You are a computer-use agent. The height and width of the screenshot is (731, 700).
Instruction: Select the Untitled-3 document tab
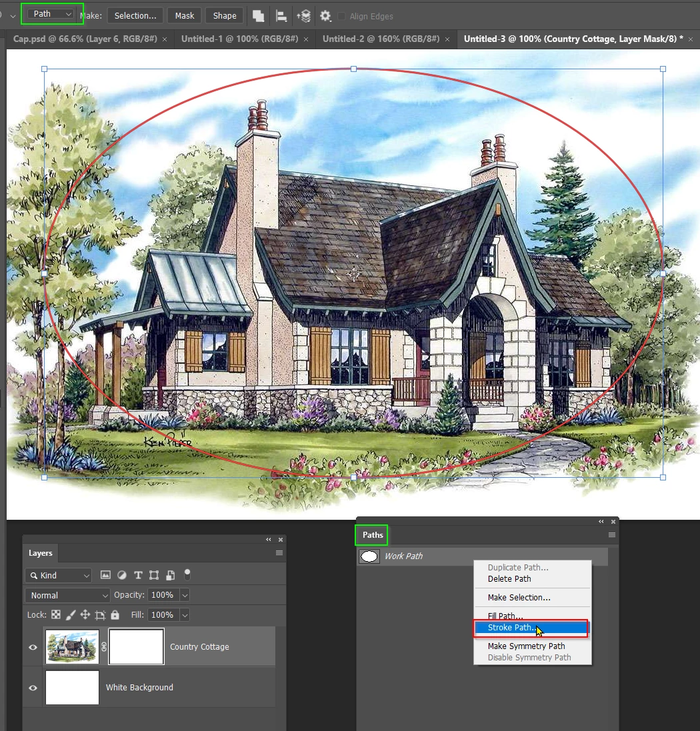pos(573,39)
